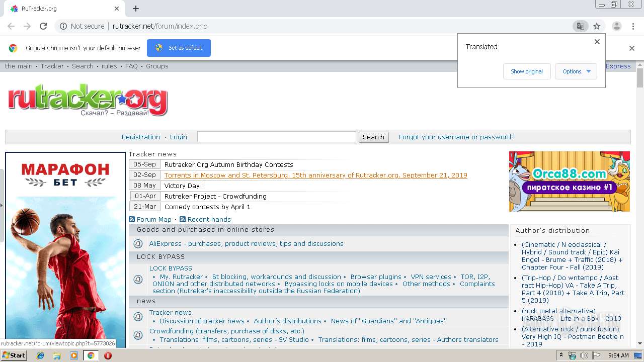The image size is (644, 362).
Task: Close the RuTracker.org tab
Action: [117, 9]
